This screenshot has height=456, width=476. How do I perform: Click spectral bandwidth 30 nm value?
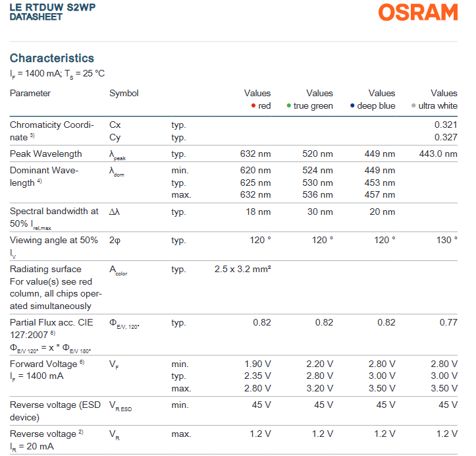[320, 212]
